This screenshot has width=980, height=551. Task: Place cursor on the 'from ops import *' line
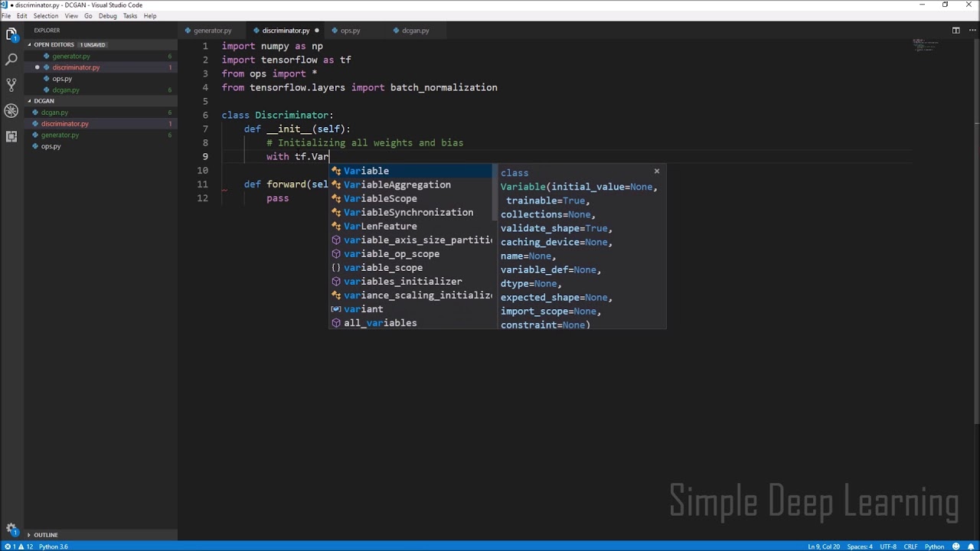click(269, 73)
